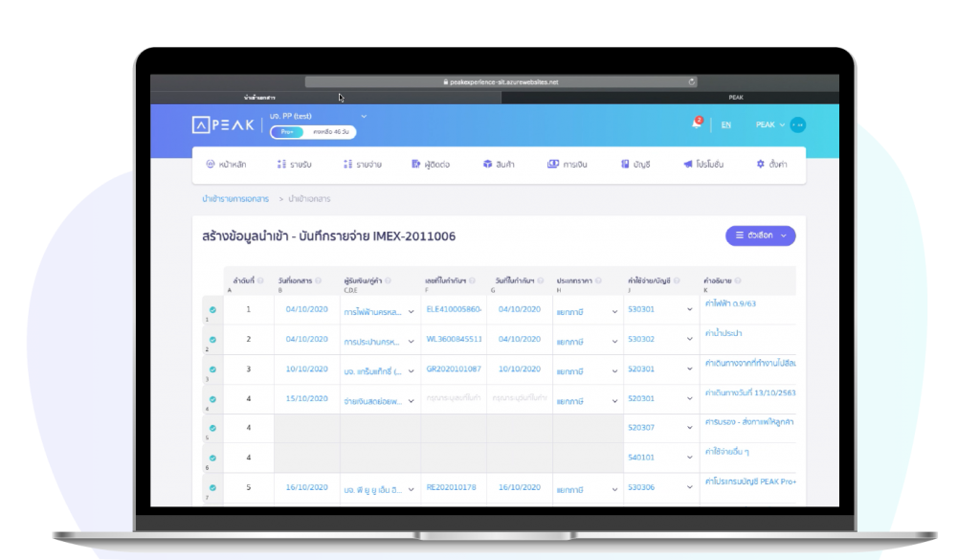Click the tax invoice number field ELE410005860
Viewport: 980px width, 560px height.
[x=454, y=310]
